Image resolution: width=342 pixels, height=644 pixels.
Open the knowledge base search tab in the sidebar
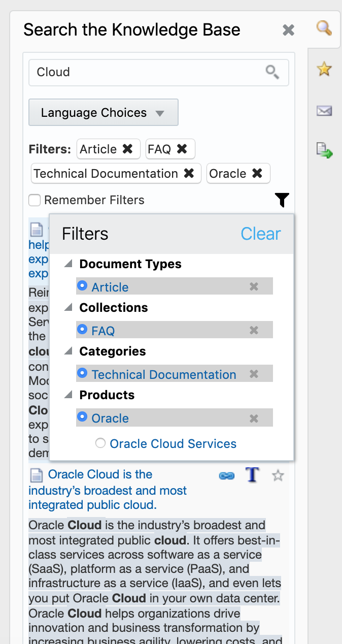click(x=324, y=28)
